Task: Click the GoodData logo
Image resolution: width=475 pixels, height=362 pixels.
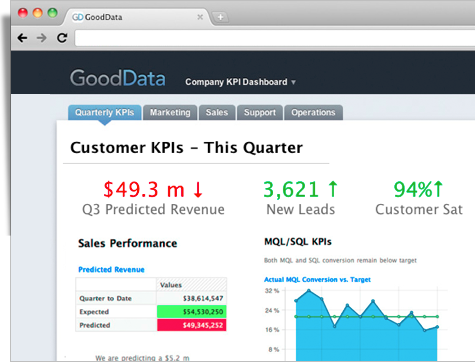Action: [117, 78]
